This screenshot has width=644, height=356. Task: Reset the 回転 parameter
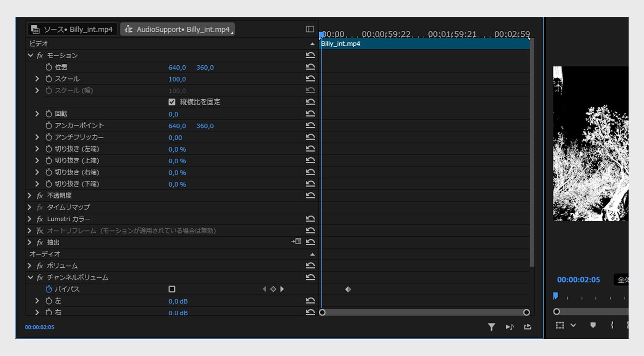point(310,114)
